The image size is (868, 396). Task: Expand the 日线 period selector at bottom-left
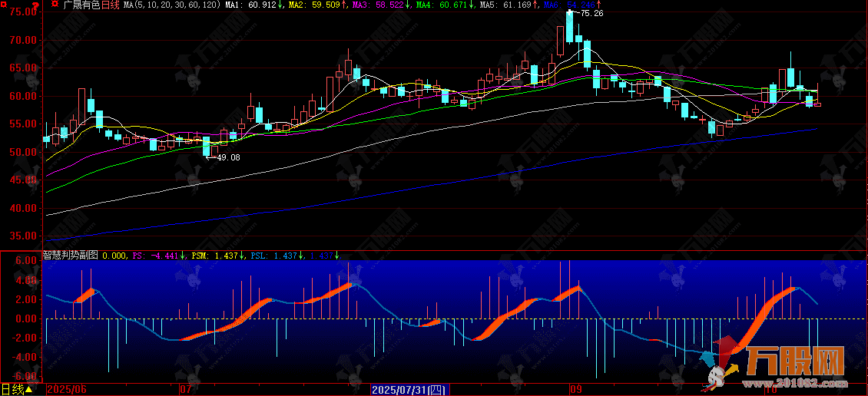click(16, 389)
